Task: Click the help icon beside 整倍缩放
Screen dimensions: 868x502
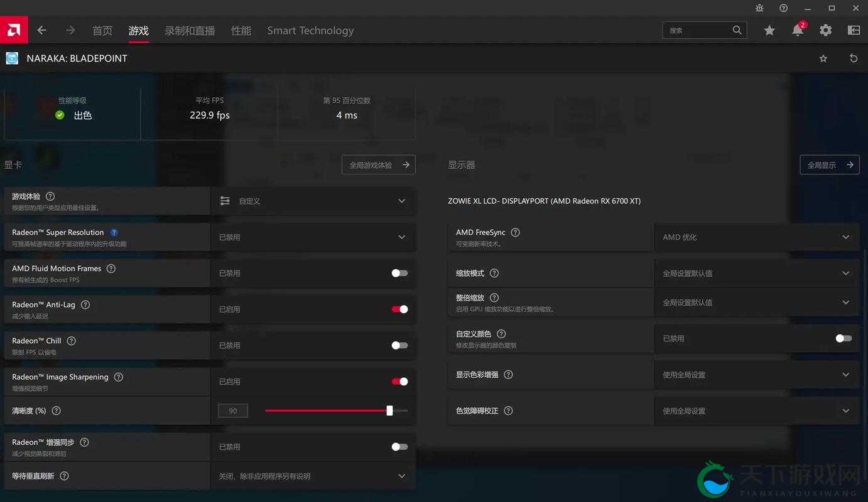Action: [494, 298]
